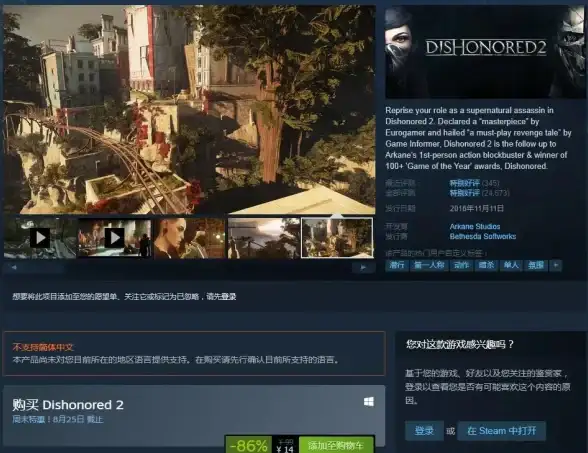Viewport: 588px width, 453px height.
Task: Open the Arkane Studios developer link
Action: pyautogui.click(x=475, y=226)
